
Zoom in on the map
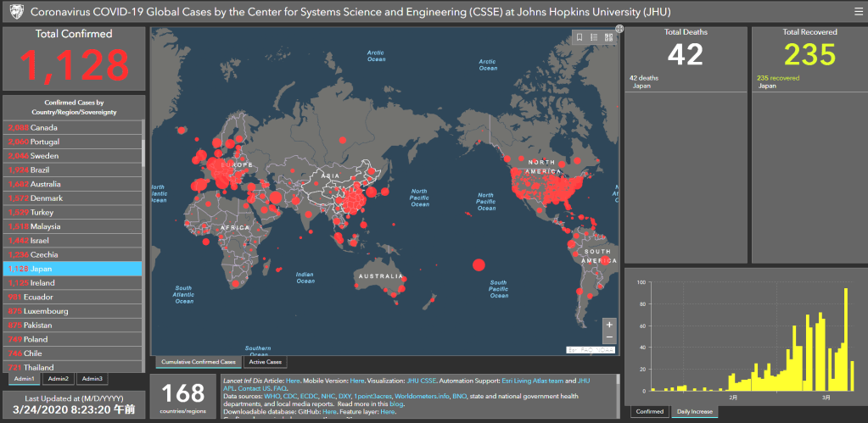pos(609,325)
